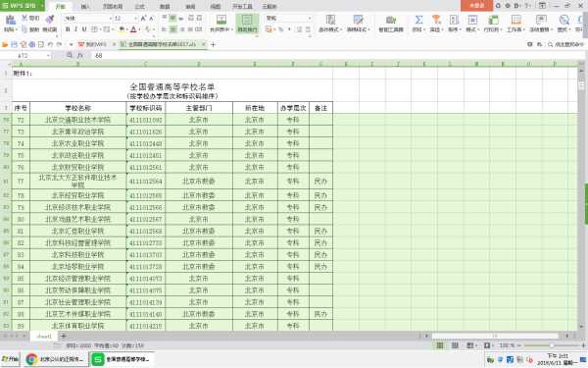The height and width of the screenshot is (368, 588).
Task: Select the Format Painter brush icon
Action: point(50,20)
